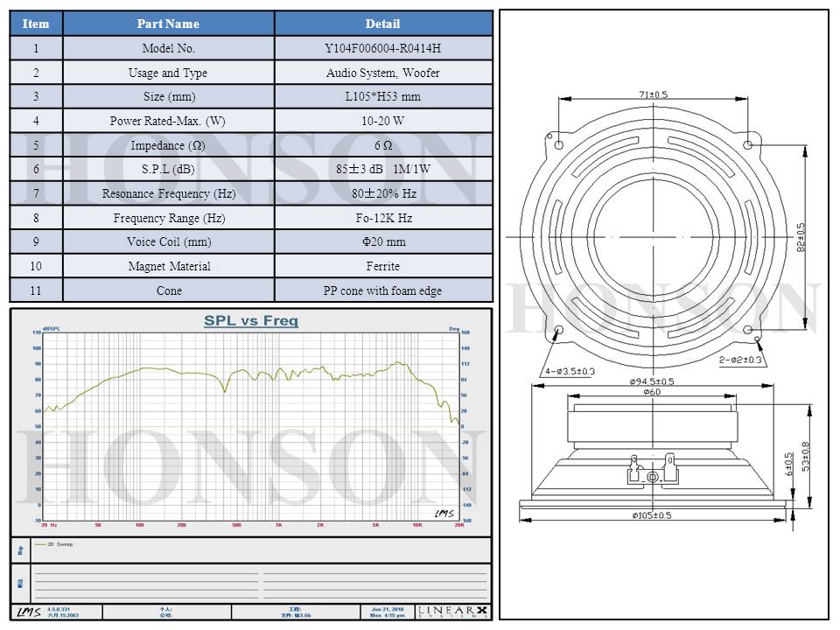
Task: Click the top-right mounting hole in the drawing
Action: pos(748,144)
